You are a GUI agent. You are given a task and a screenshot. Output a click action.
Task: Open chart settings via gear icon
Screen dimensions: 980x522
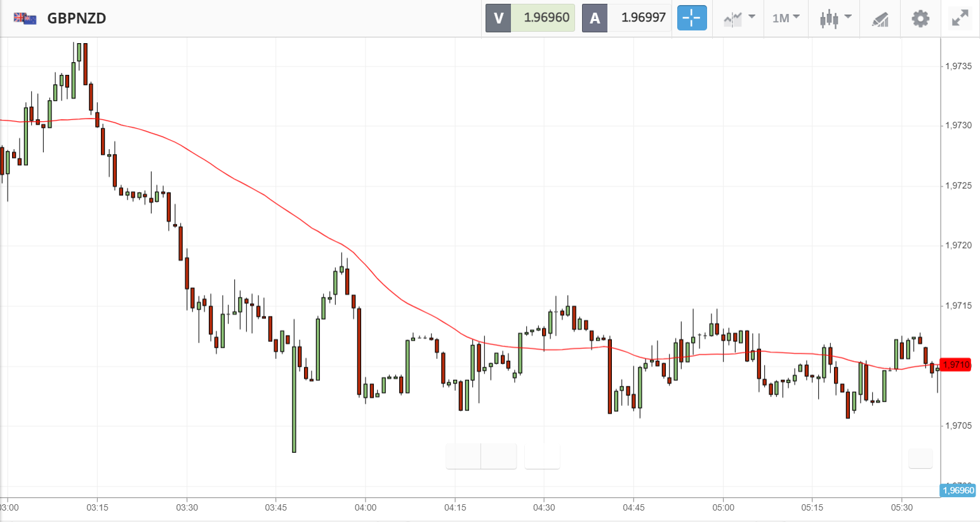(920, 18)
